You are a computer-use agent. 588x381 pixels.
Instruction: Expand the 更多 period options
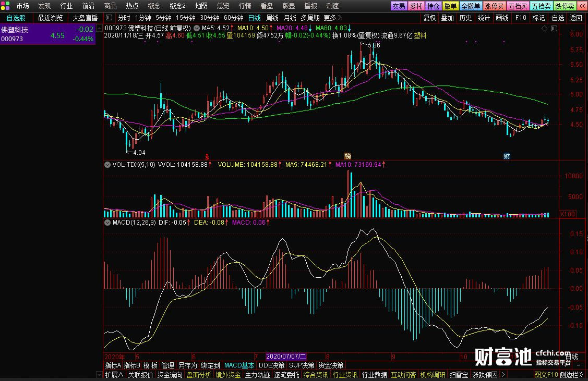333,18
